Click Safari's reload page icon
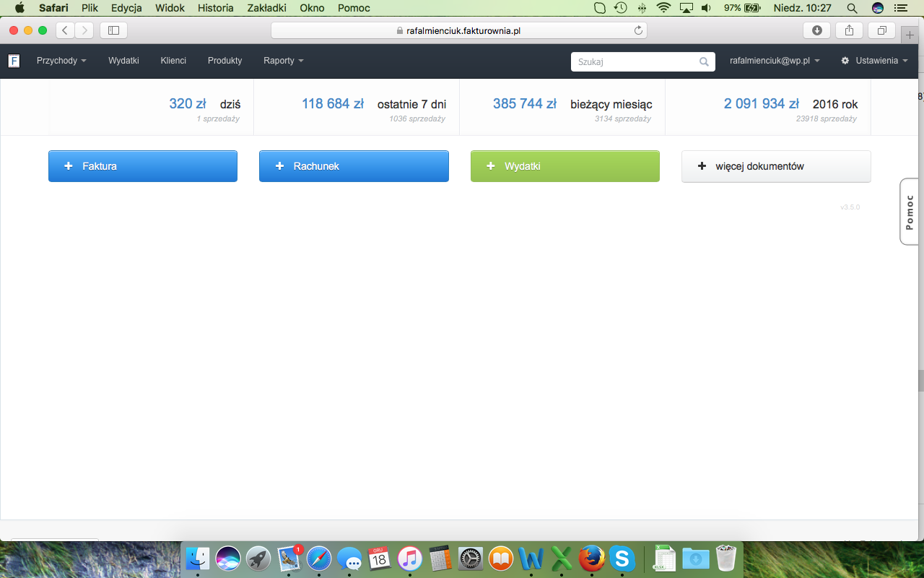The image size is (924, 578). (638, 30)
